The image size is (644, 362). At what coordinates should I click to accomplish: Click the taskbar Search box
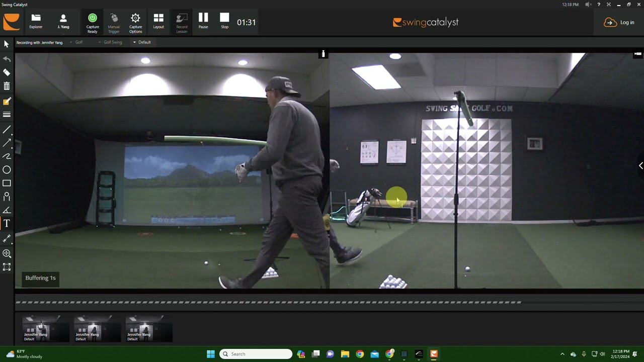click(x=256, y=354)
